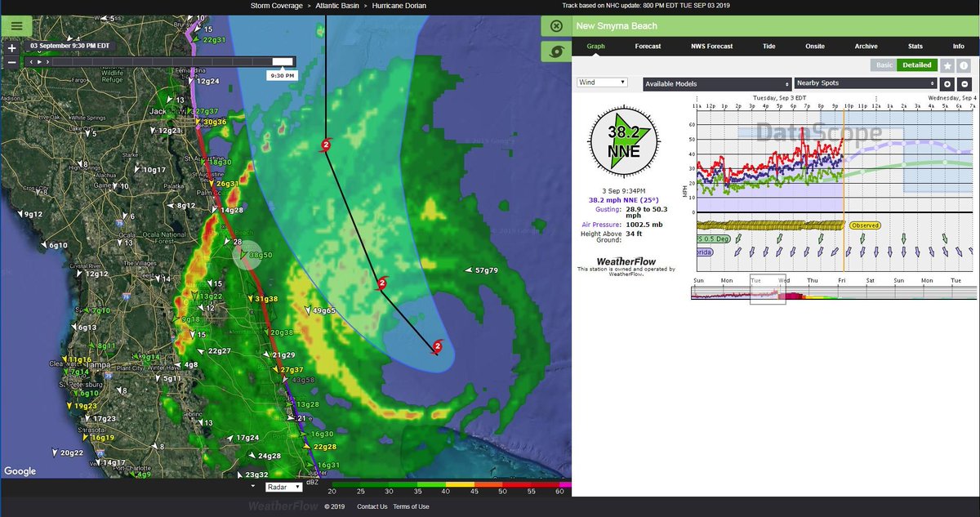This screenshot has height=517, width=980.
Task: Expand the Nearby Spots dropdown
Action: 865,83
